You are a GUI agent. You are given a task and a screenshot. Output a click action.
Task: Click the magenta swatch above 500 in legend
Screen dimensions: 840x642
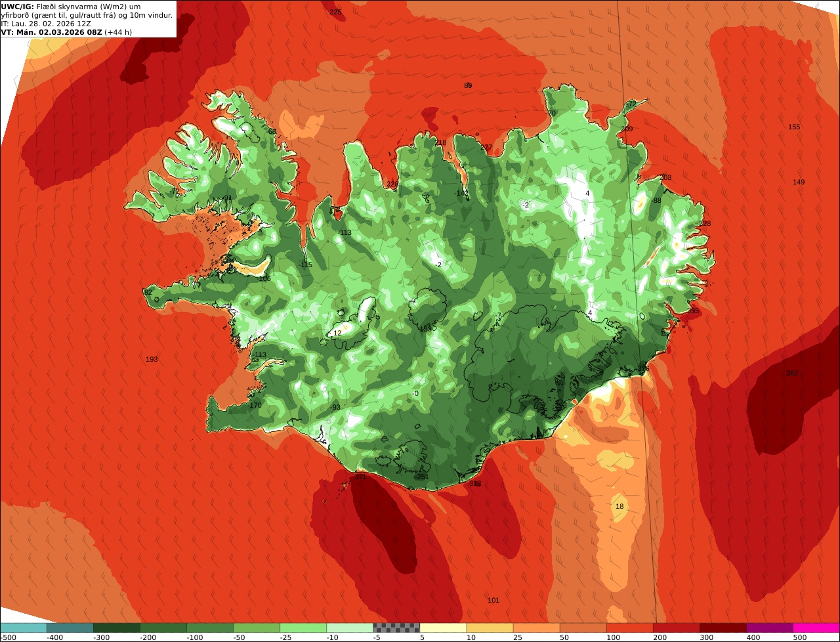coord(816,628)
